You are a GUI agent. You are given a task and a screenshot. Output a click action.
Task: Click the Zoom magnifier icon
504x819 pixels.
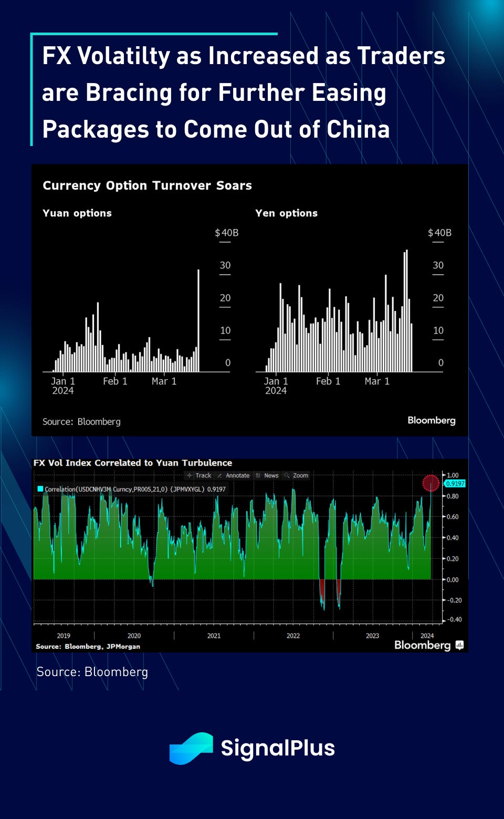pos(287,475)
